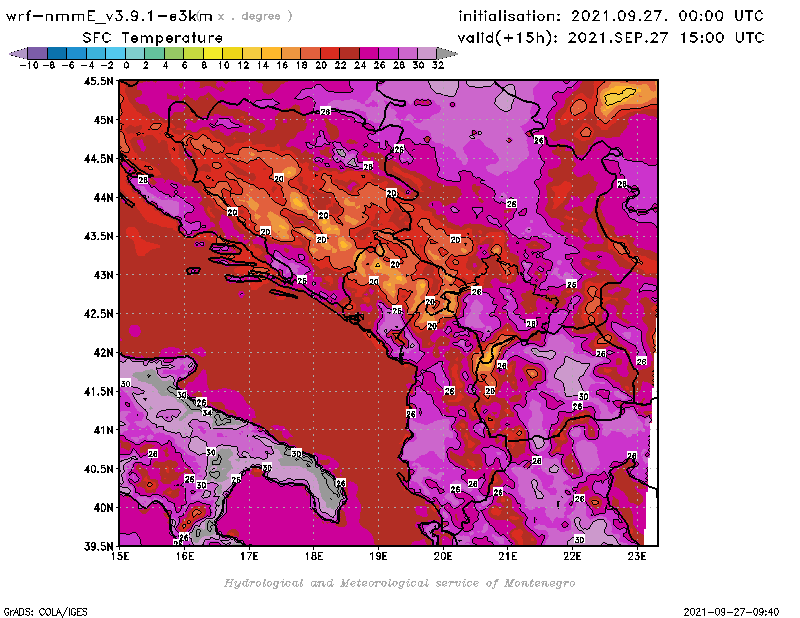Click the 23E longitude axis label
The image size is (800, 618).
pyautogui.click(x=637, y=556)
